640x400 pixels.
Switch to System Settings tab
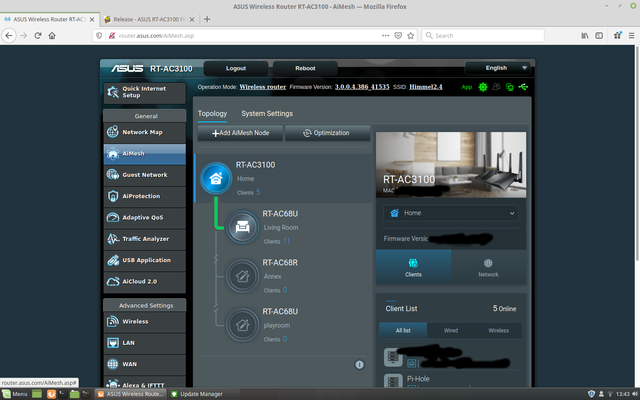point(267,113)
